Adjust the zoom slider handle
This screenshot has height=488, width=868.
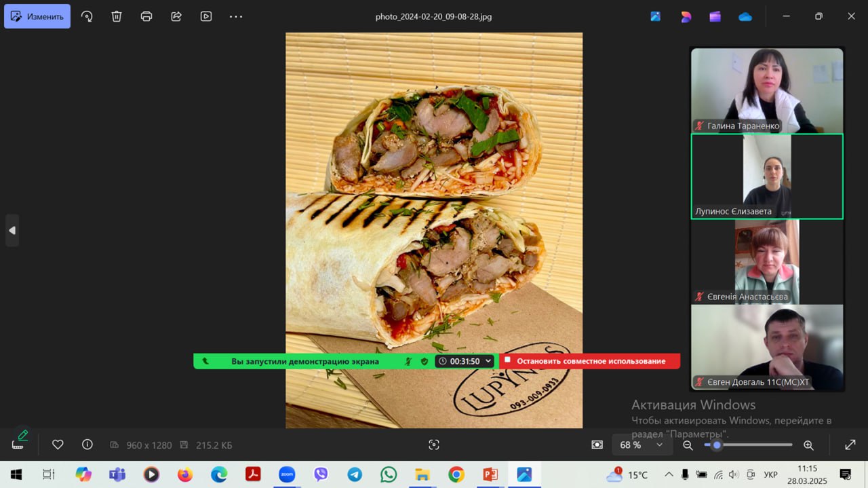pyautogui.click(x=717, y=445)
